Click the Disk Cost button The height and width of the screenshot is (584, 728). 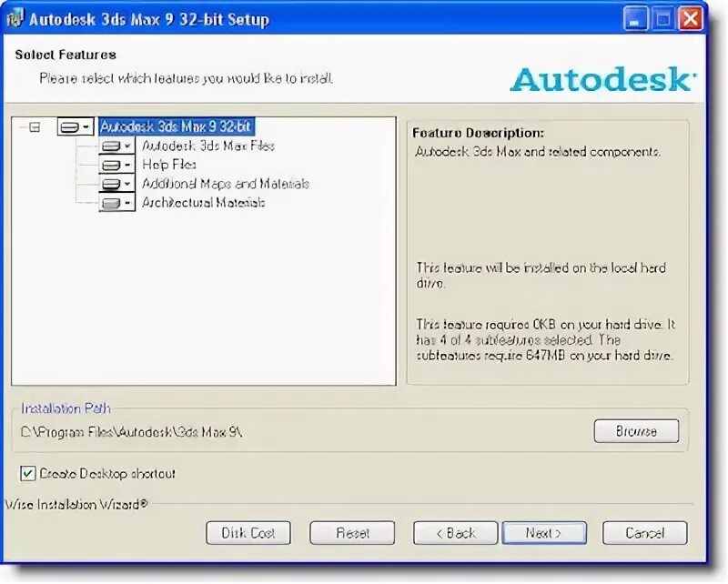248,532
